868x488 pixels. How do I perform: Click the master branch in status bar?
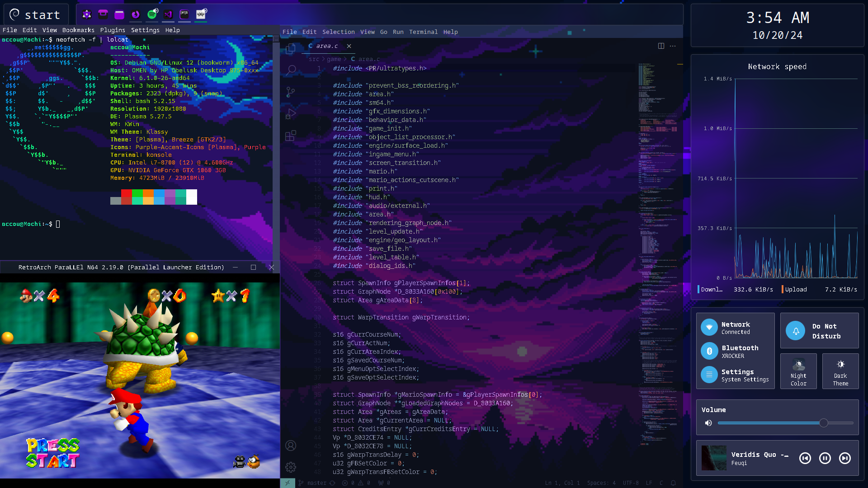313,483
